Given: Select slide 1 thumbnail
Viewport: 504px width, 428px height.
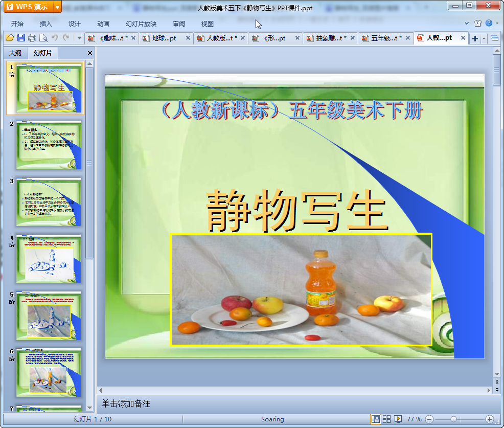Looking at the screenshot, I should [49, 88].
